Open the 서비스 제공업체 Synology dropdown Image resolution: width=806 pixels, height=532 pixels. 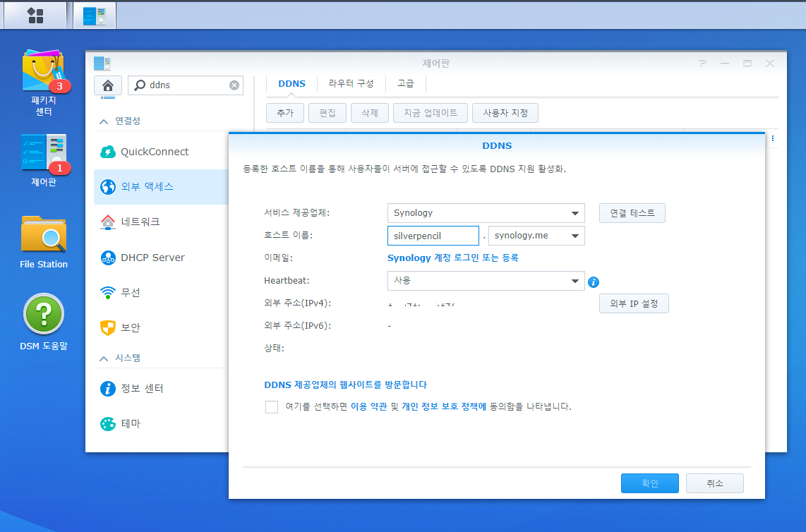point(486,213)
